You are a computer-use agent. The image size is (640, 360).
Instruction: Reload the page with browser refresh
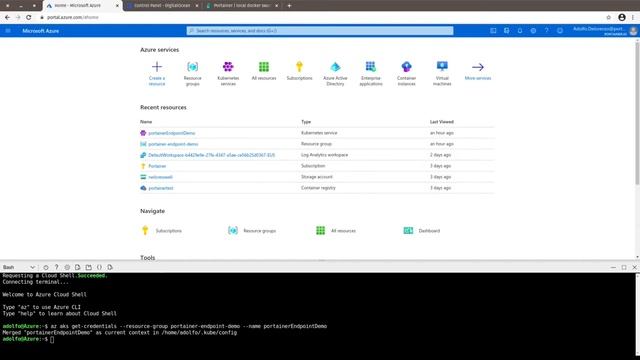tap(29, 18)
